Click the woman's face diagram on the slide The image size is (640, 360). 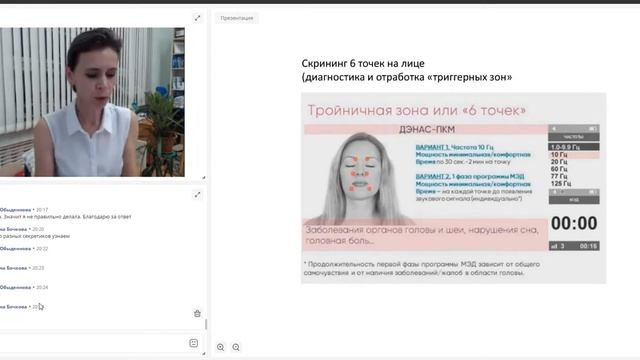point(359,178)
